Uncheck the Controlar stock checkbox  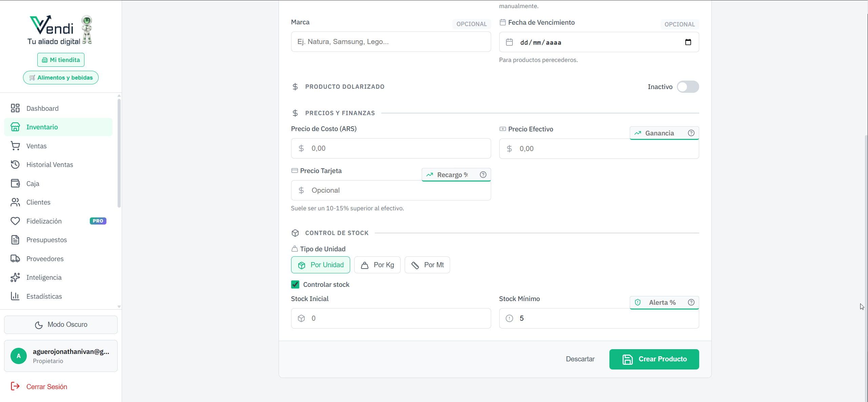click(295, 284)
